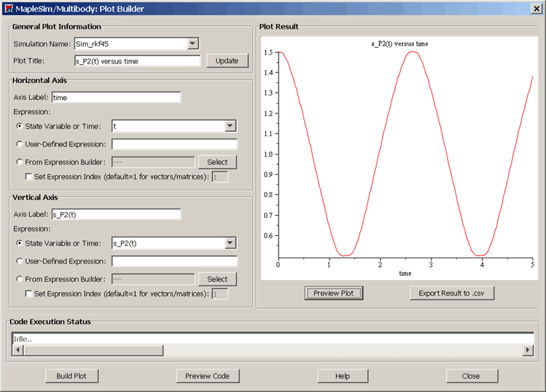This screenshot has height=392, width=546.
Task: Close the Plot Builder window
Action: pos(536,8)
